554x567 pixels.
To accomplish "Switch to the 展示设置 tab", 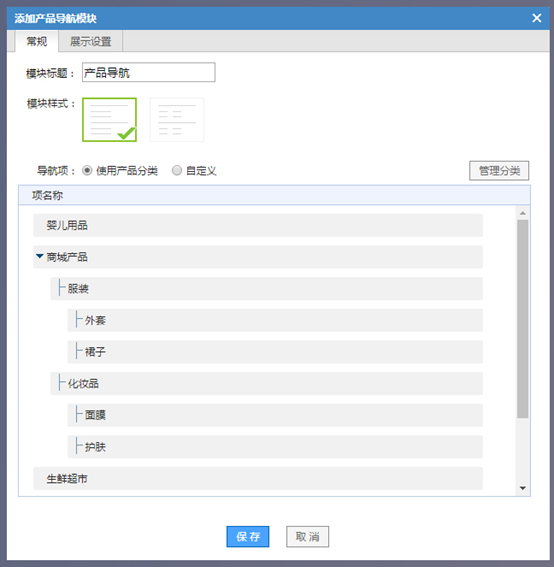I will coord(90,41).
